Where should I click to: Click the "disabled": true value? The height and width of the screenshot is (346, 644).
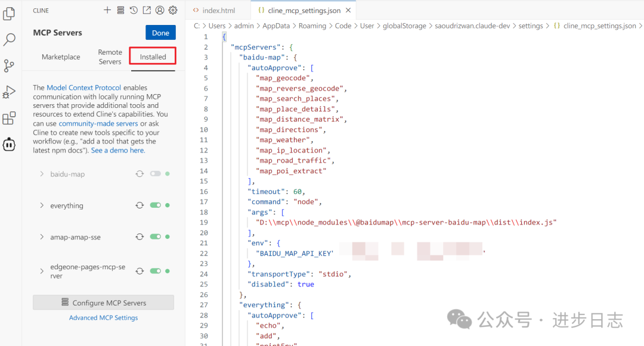coord(305,284)
